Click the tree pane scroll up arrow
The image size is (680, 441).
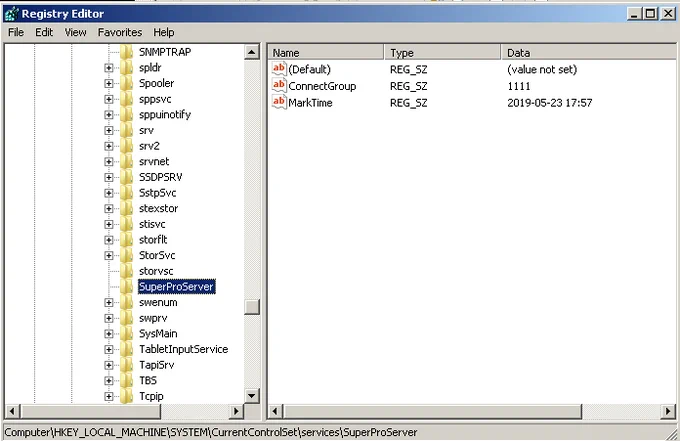252,52
